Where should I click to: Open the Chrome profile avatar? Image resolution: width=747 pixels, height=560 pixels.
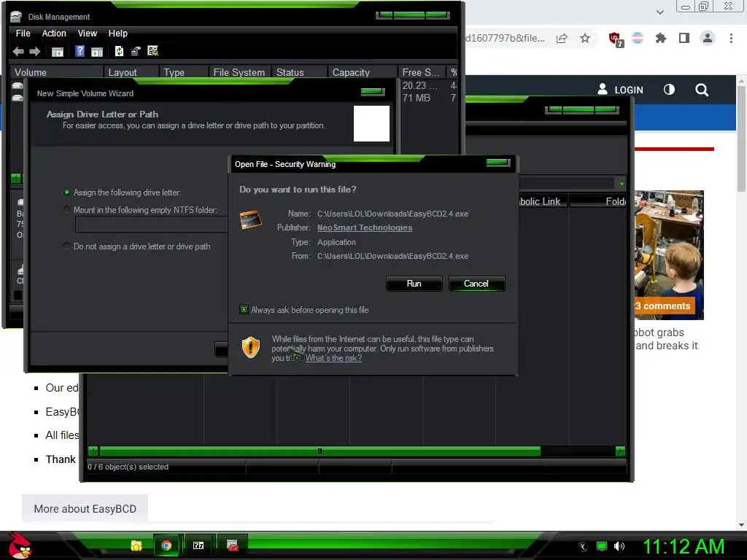coord(708,38)
